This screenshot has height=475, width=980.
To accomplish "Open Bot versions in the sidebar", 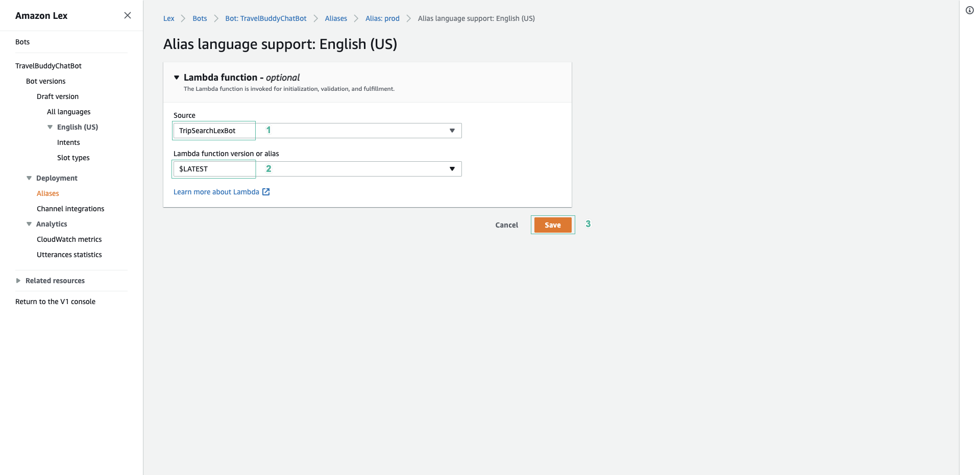I will point(46,81).
